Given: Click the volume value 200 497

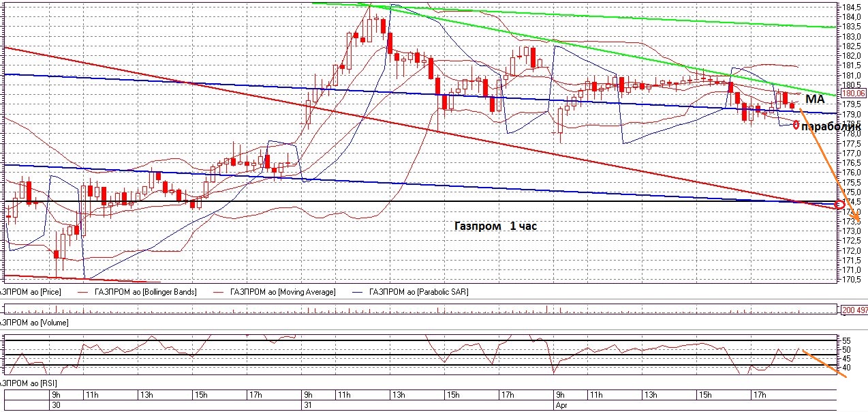Looking at the screenshot, I should point(855,310).
